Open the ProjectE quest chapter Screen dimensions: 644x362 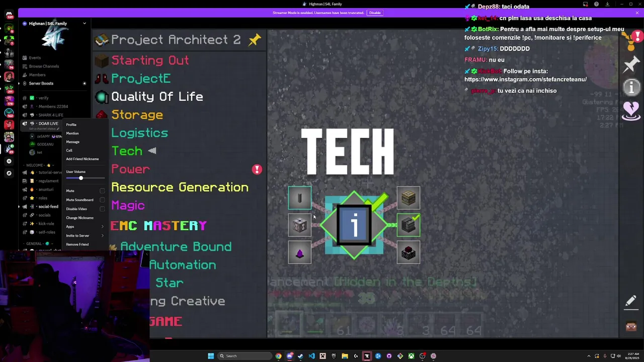[x=140, y=79]
